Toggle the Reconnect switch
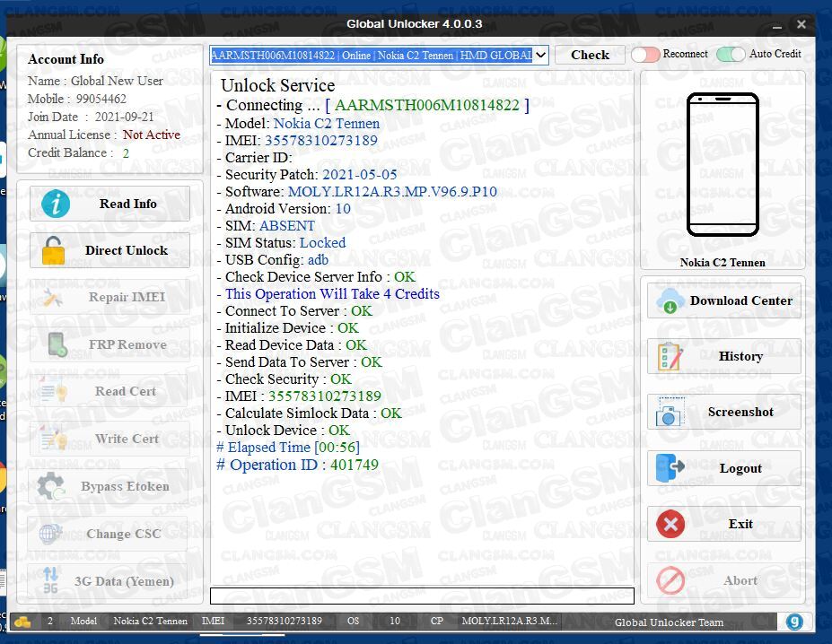The width and height of the screenshot is (832, 644). point(645,55)
